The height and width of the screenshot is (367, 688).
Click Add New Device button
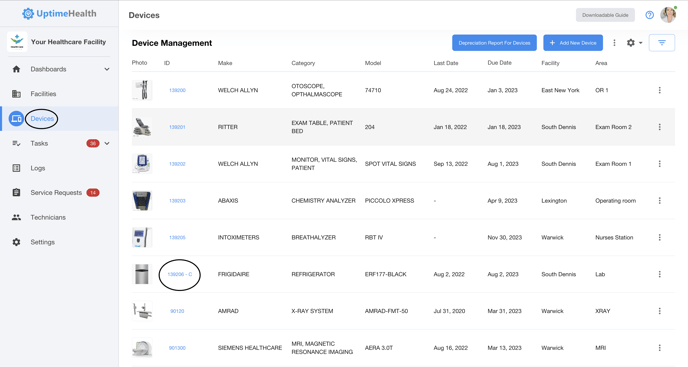coord(573,43)
